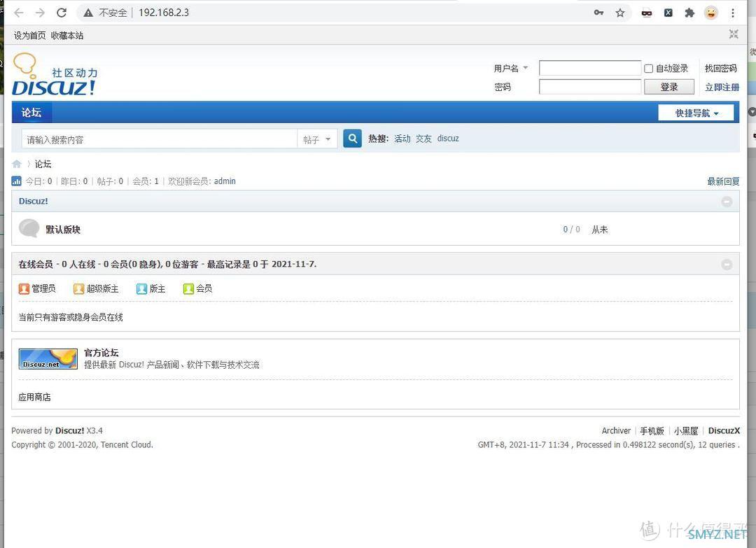Click the 请输入搜索内容 search box
The image size is (756, 548).
pos(159,139)
